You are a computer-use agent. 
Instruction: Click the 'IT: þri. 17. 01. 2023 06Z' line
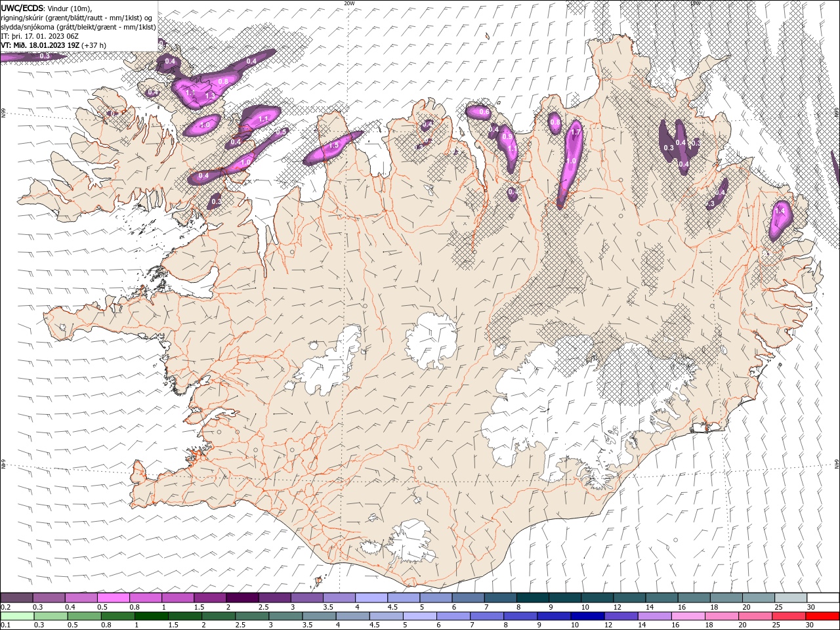[41, 36]
